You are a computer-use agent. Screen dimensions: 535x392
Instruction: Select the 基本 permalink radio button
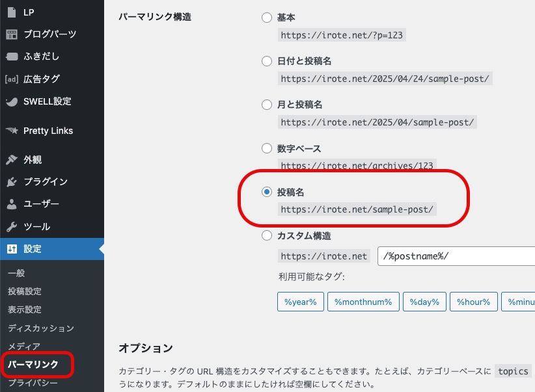[x=267, y=18]
